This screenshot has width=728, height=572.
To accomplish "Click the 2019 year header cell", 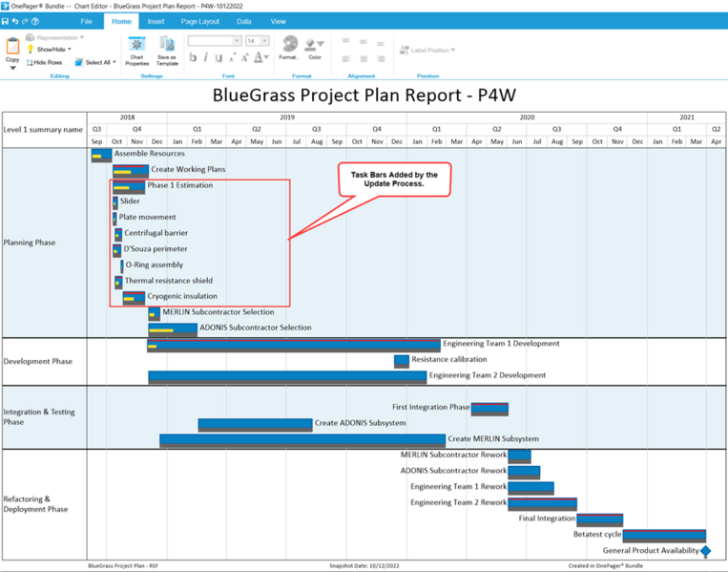I will [287, 117].
